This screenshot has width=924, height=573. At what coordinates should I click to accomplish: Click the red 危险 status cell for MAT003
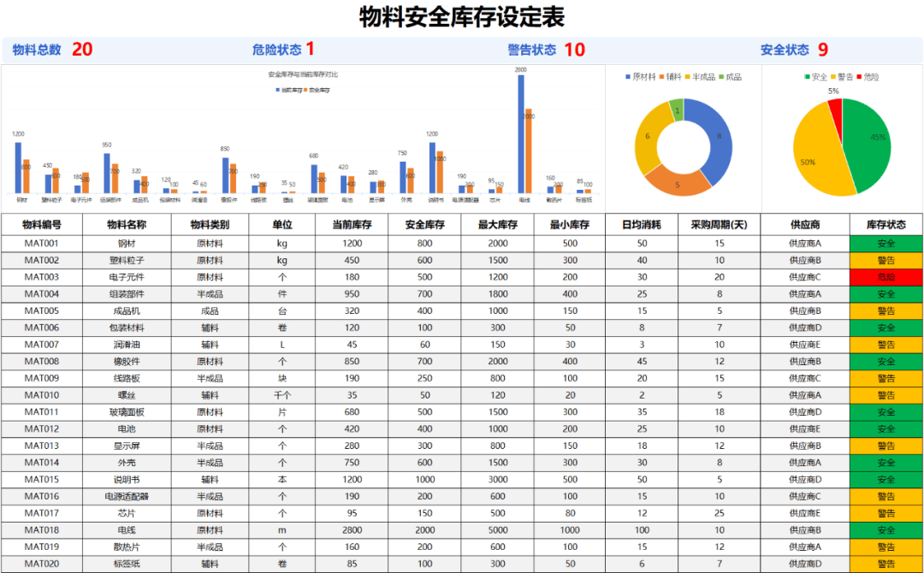(885, 277)
